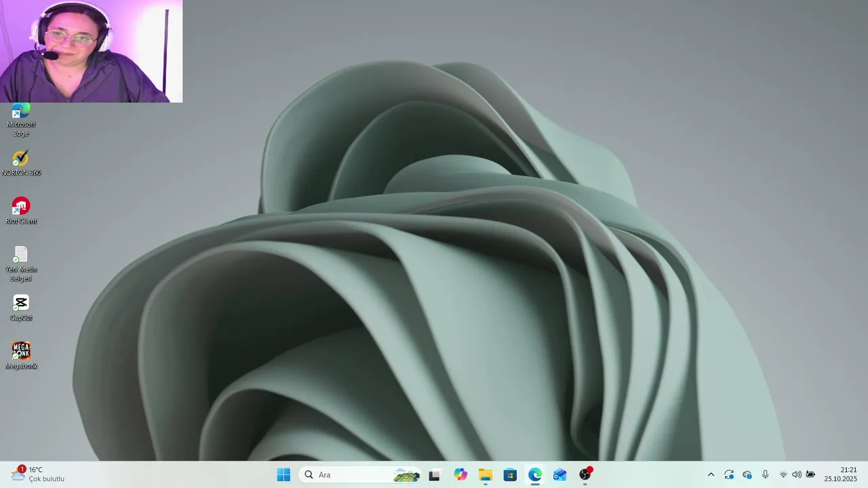
Task: Open the CapCut desktop icon
Action: pos(21,308)
